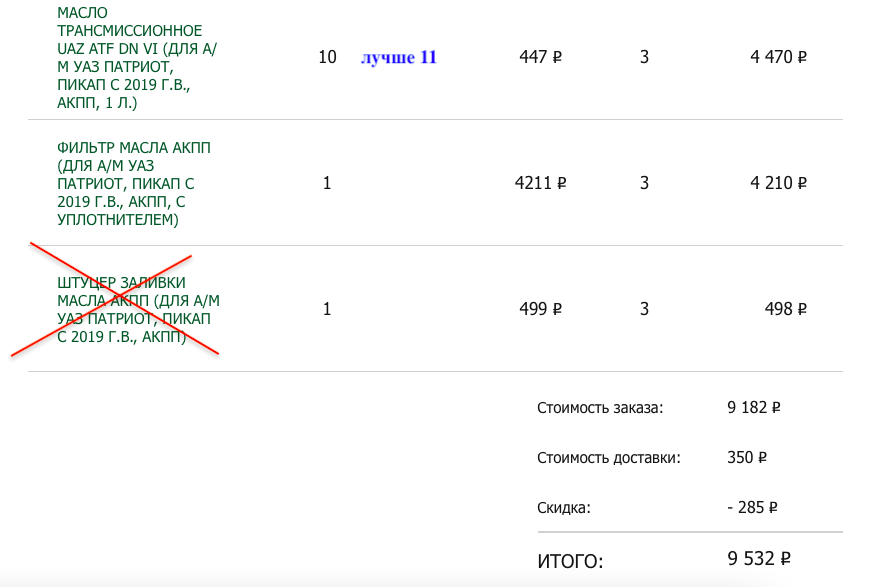Image resolution: width=872 pixels, height=587 pixels.
Task: Click quantity 1 in the ШТУЦЕР row
Action: point(327,309)
